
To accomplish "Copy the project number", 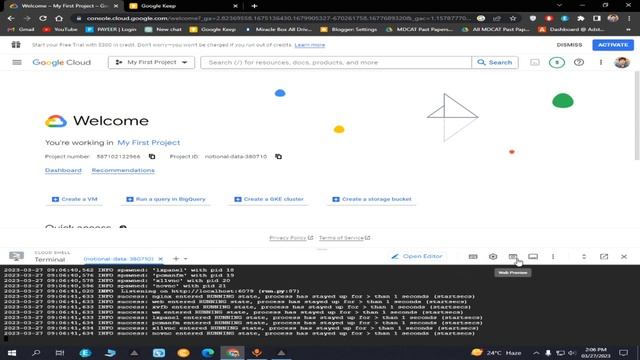I will 152,156.
